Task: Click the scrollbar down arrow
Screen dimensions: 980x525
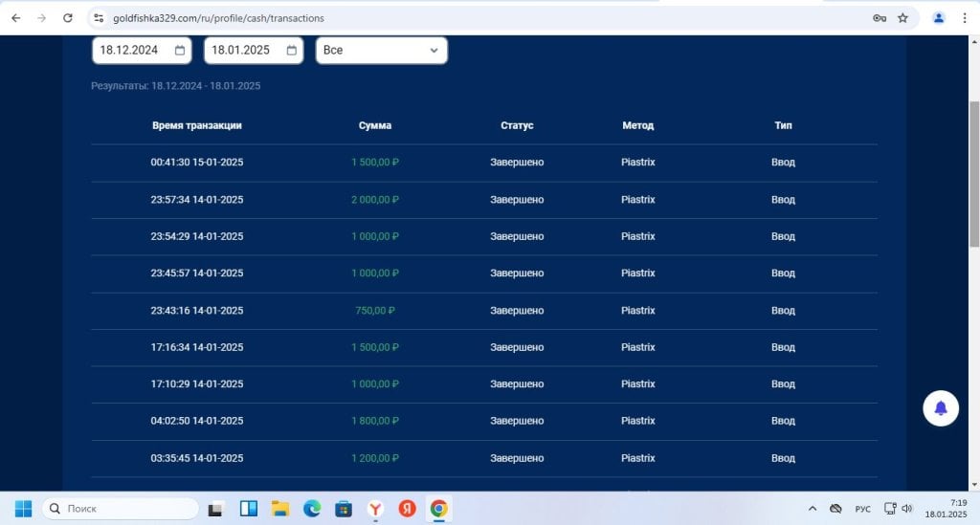Action: [x=973, y=485]
